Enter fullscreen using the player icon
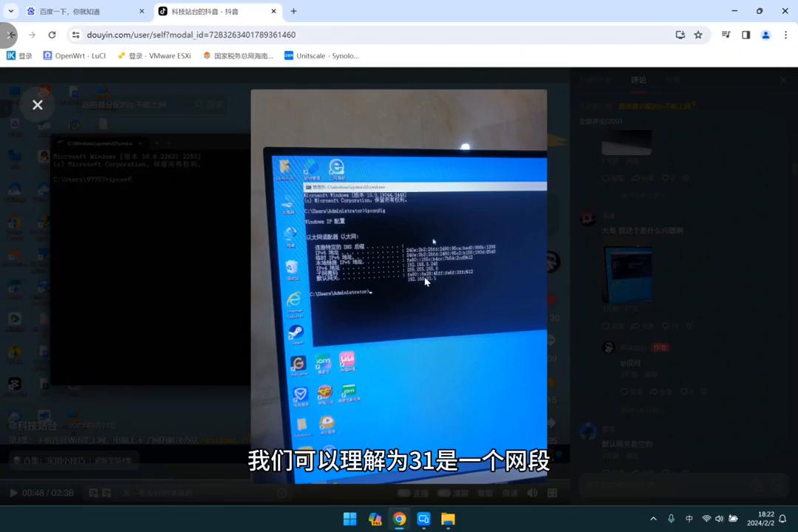This screenshot has height=532, width=798. pyautogui.click(x=553, y=493)
